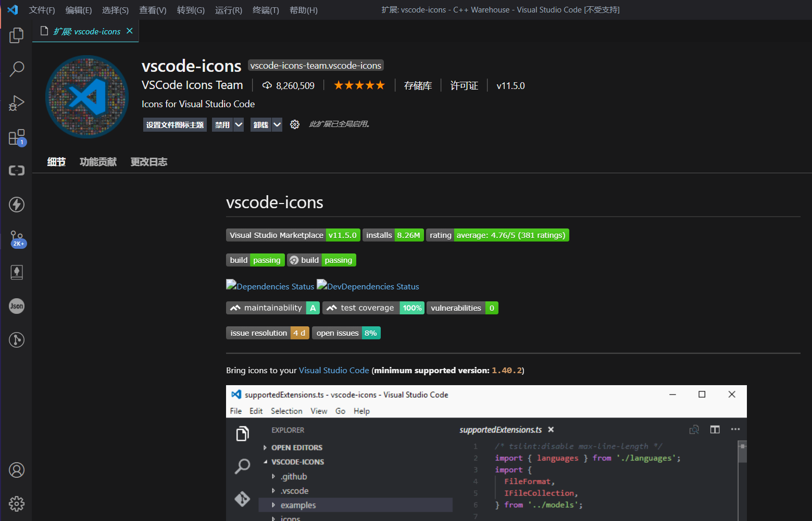Open the 帮助(H) menu

point(303,10)
